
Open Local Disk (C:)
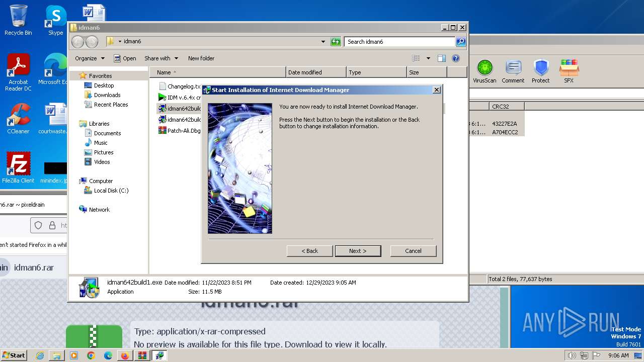click(x=111, y=191)
